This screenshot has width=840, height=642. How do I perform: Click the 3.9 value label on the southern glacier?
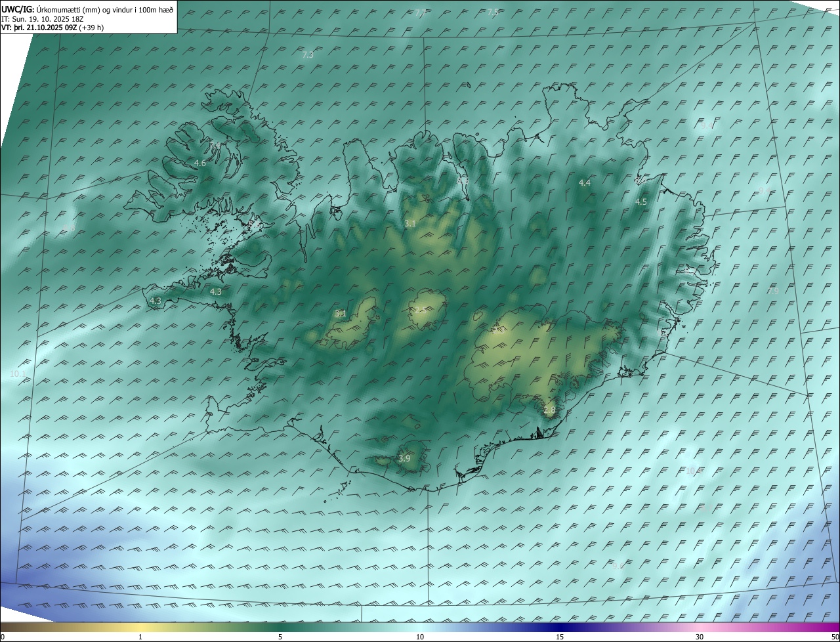404,459
